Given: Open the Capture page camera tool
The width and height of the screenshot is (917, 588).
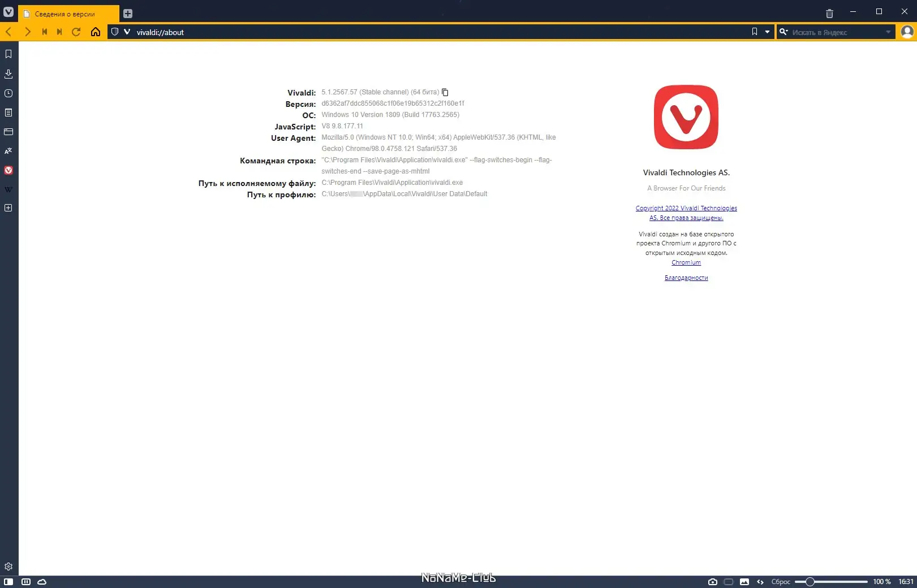Looking at the screenshot, I should [713, 582].
